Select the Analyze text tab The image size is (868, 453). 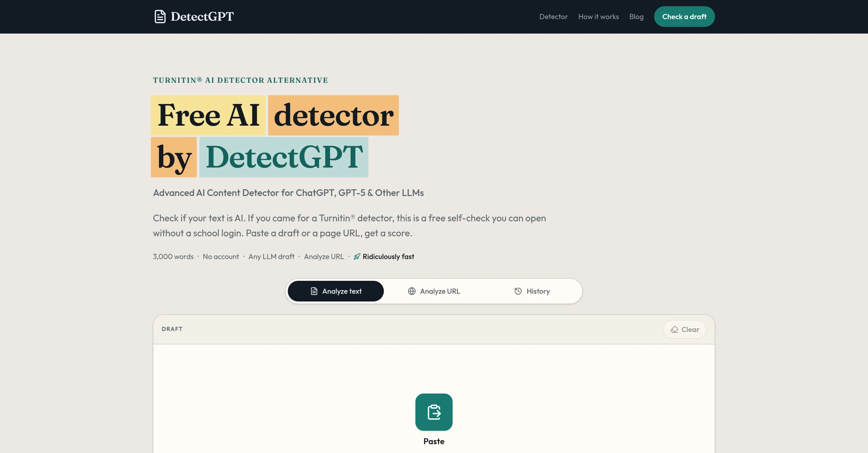pos(336,291)
